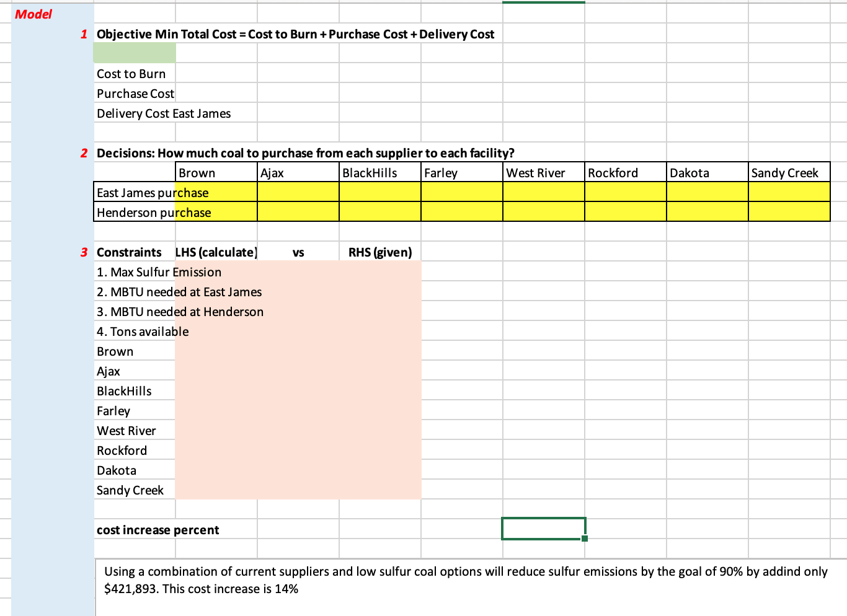The width and height of the screenshot is (847, 616).
Task: Select the 'Purchase Cost' label cell
Action: click(x=135, y=94)
